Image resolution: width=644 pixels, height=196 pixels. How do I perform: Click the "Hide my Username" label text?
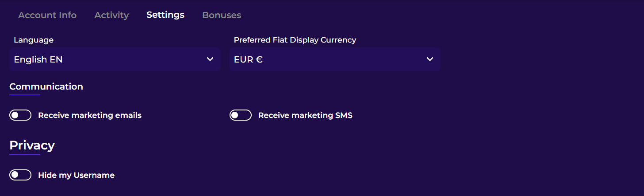click(x=76, y=175)
